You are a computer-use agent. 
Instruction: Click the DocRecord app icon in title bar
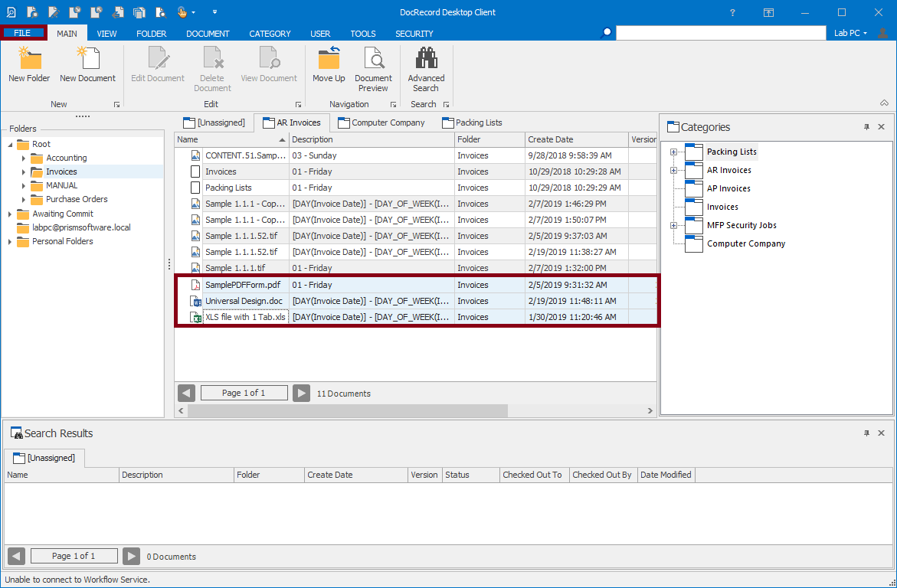[x=11, y=12]
